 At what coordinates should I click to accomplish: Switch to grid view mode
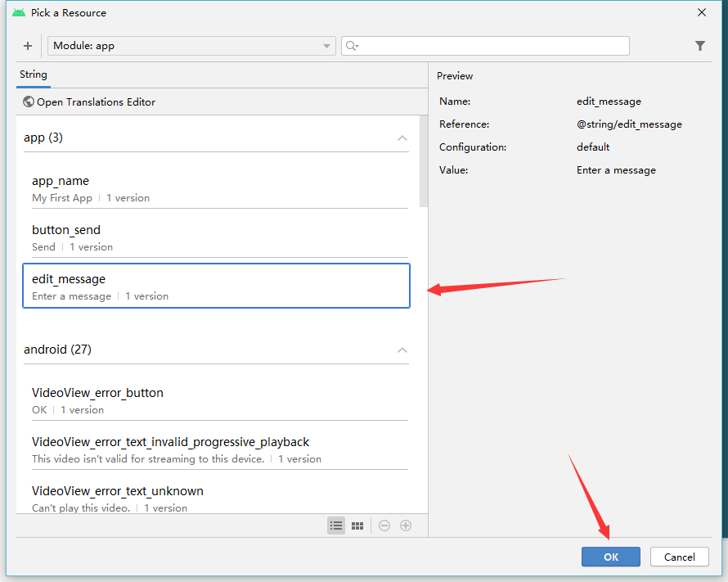tap(357, 526)
